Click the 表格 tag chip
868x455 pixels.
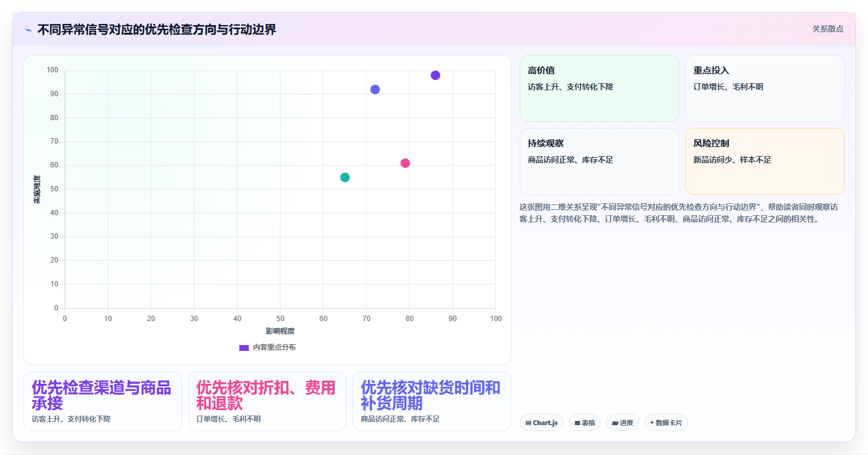(x=585, y=423)
